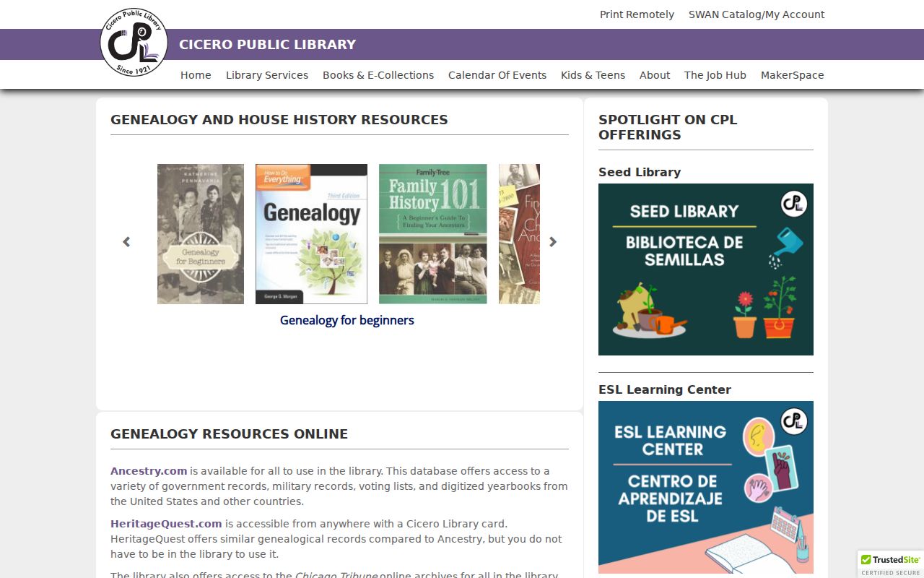Follow the HeritageQuest.com link
924x578 pixels.
pos(166,524)
